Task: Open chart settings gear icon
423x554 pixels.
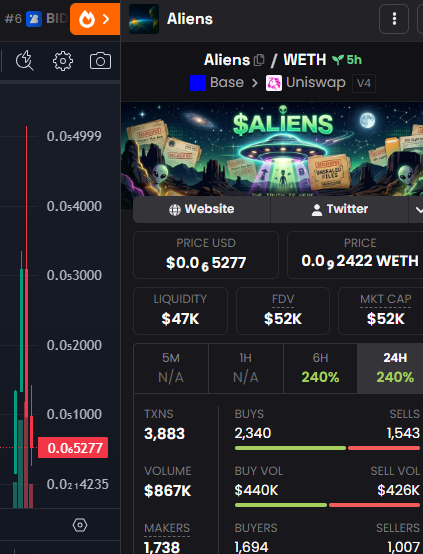Action: [63, 61]
